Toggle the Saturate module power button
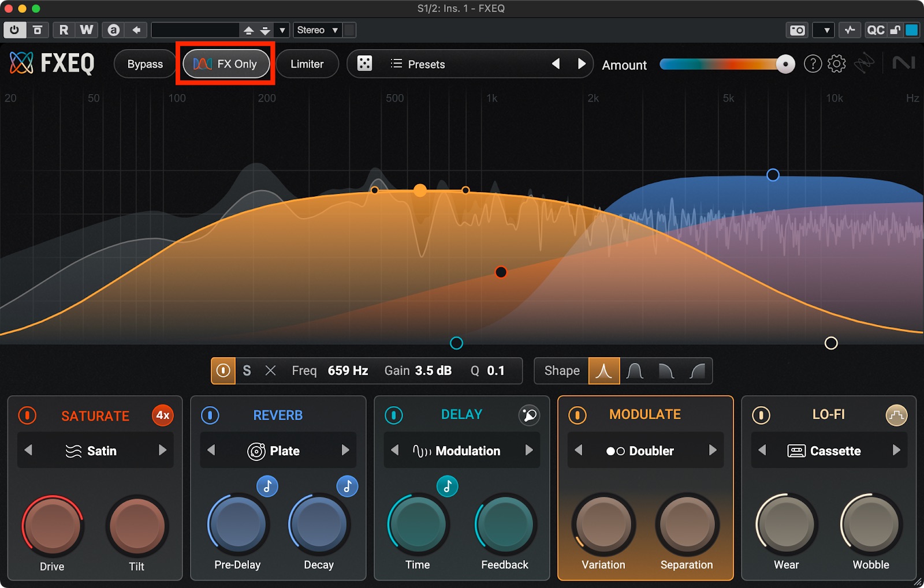The width and height of the screenshot is (924, 588). point(27,415)
